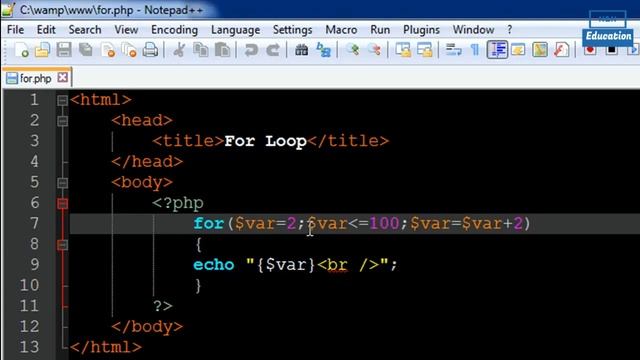Viewport: 640px width, 360px height.
Task: Print the document with the printer icon
Action: (150, 50)
